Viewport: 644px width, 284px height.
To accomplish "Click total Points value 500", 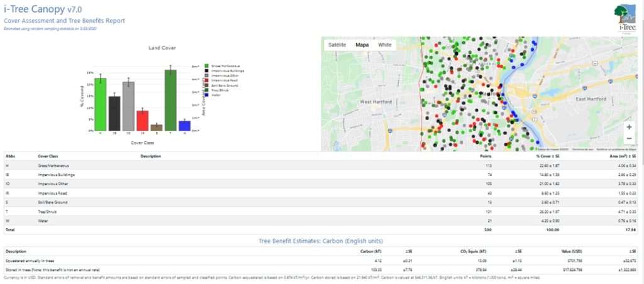I will point(488,230).
